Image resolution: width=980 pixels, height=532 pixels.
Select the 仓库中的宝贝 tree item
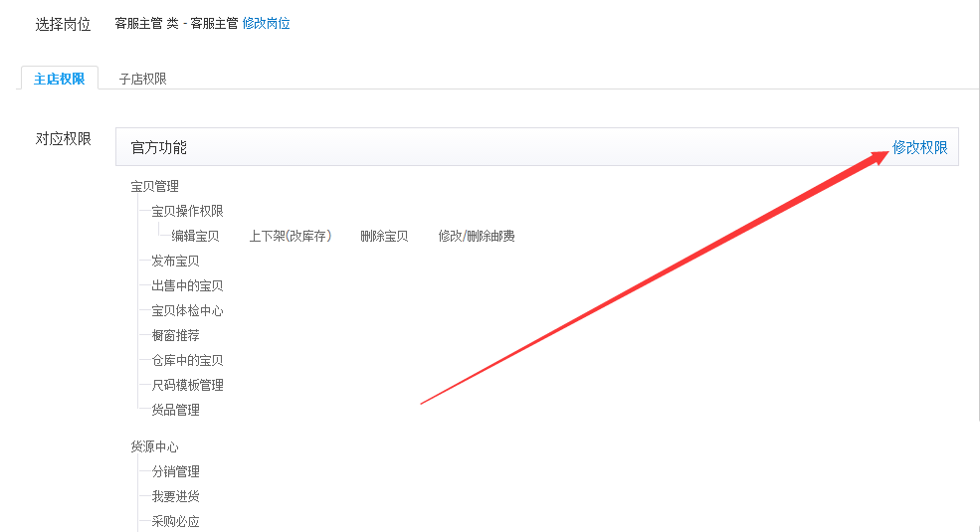(x=187, y=360)
